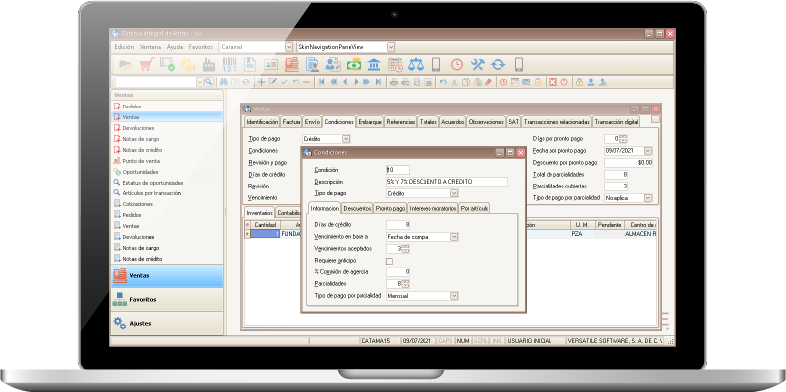Click the factory building toolbar icon

click(208, 65)
